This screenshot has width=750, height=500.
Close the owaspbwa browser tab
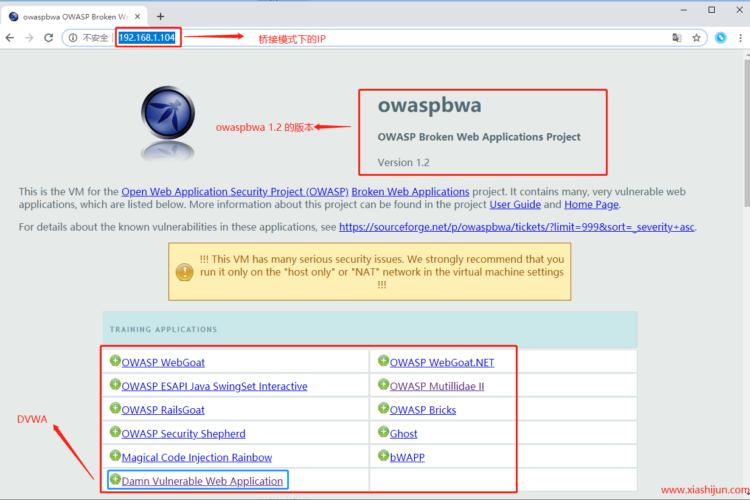[138, 17]
